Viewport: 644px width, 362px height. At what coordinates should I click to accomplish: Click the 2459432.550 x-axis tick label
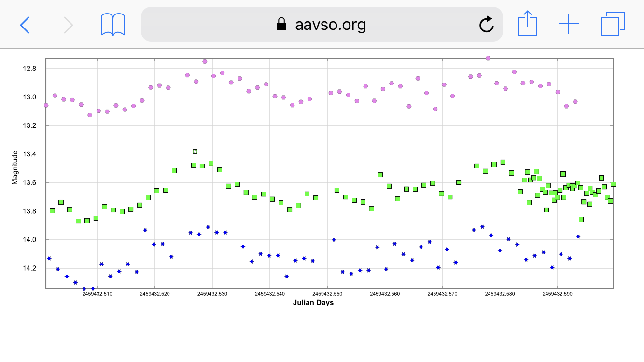click(327, 293)
